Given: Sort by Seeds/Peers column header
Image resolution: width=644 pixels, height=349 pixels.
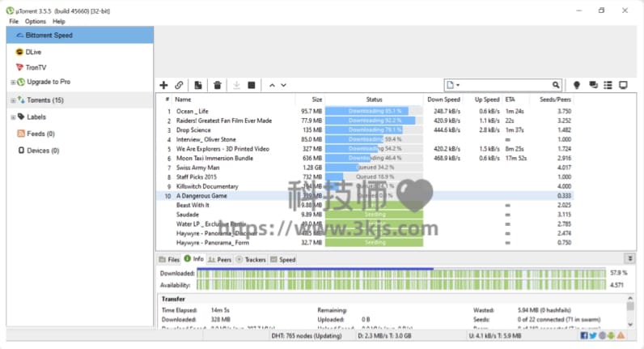Looking at the screenshot, I should (555, 100).
